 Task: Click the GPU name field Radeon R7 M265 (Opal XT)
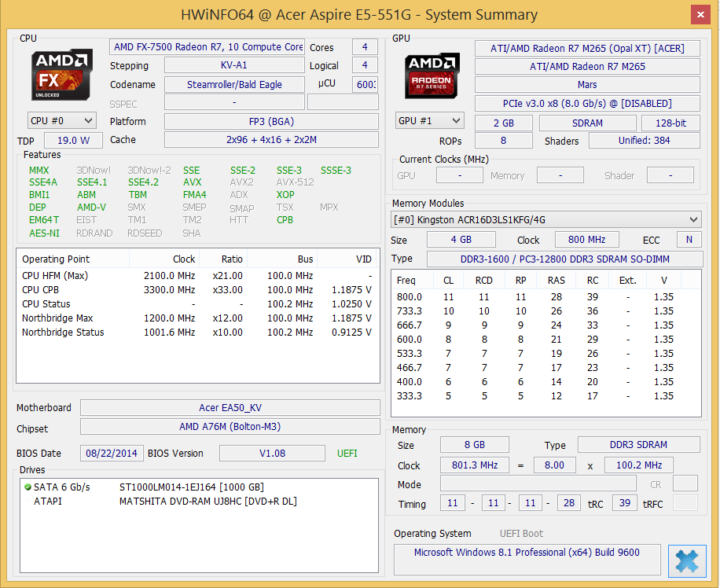(587, 48)
